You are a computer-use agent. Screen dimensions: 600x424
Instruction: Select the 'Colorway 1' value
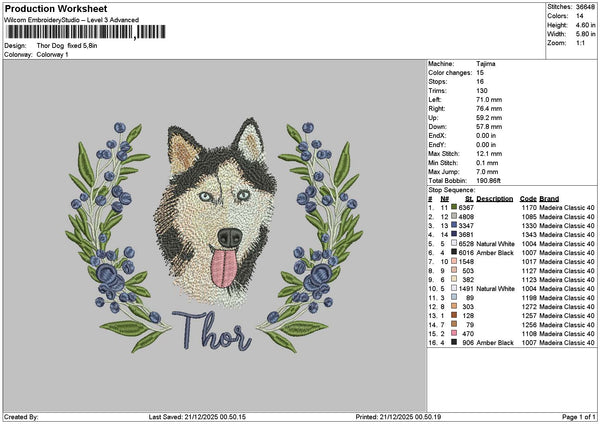click(52, 55)
